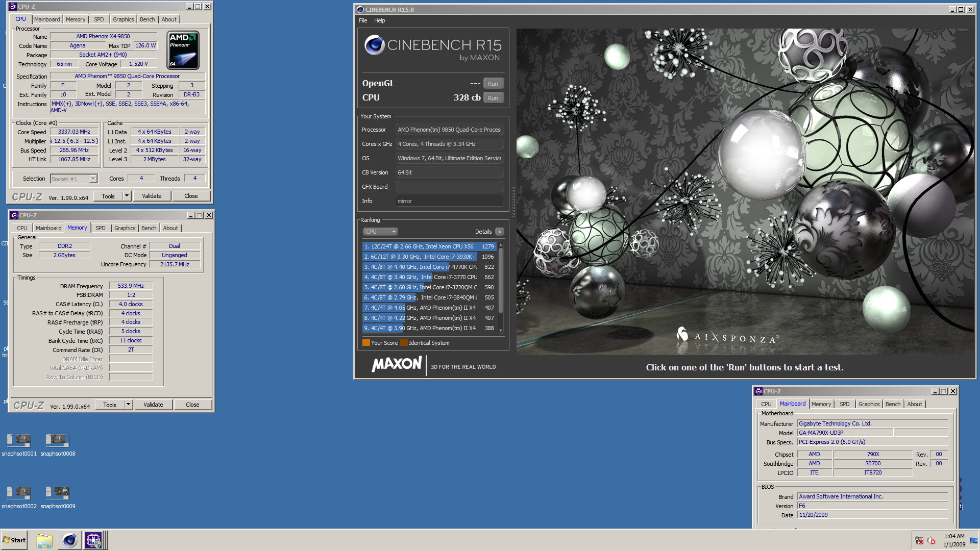Click Core Speed value 3337.03 MHz

[x=74, y=132]
